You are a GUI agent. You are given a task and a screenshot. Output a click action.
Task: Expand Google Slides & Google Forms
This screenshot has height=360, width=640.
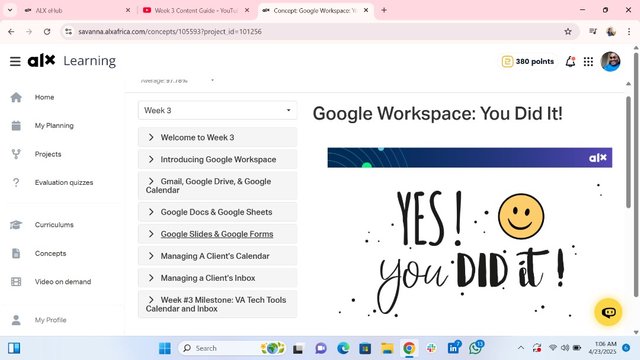(x=218, y=234)
